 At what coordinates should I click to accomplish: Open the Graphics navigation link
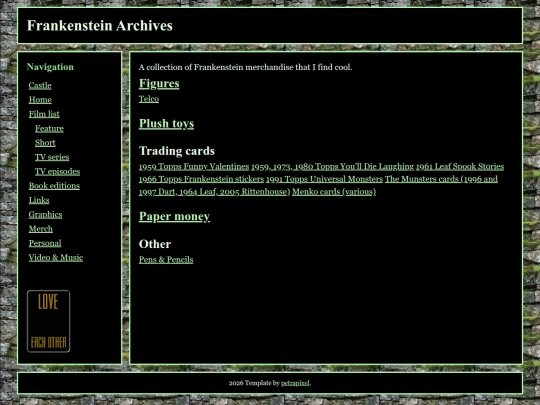[x=45, y=215]
